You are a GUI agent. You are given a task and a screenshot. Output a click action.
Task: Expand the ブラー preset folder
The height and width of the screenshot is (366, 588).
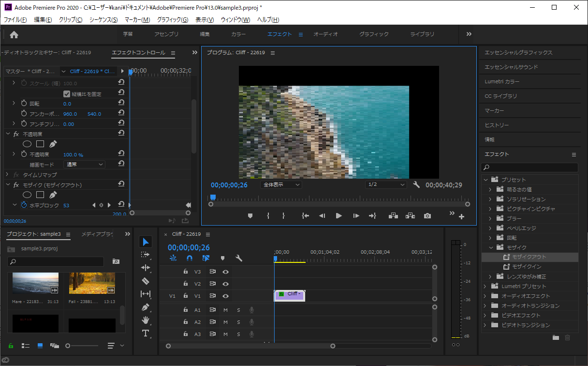(x=490, y=218)
